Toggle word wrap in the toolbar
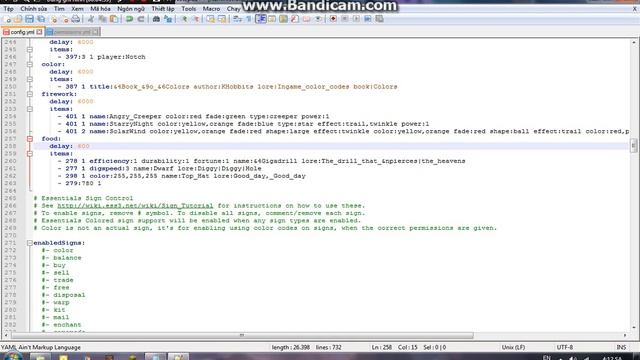 tap(237, 19)
